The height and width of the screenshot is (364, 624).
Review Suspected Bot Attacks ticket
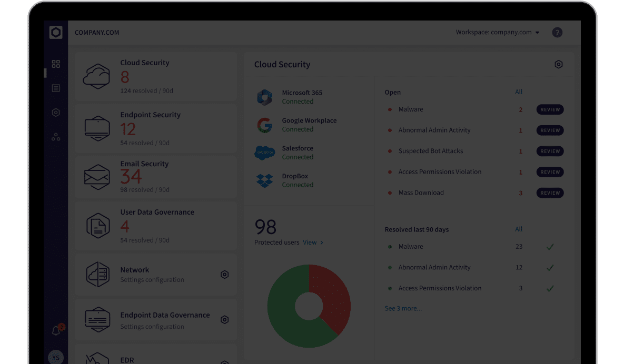(550, 151)
